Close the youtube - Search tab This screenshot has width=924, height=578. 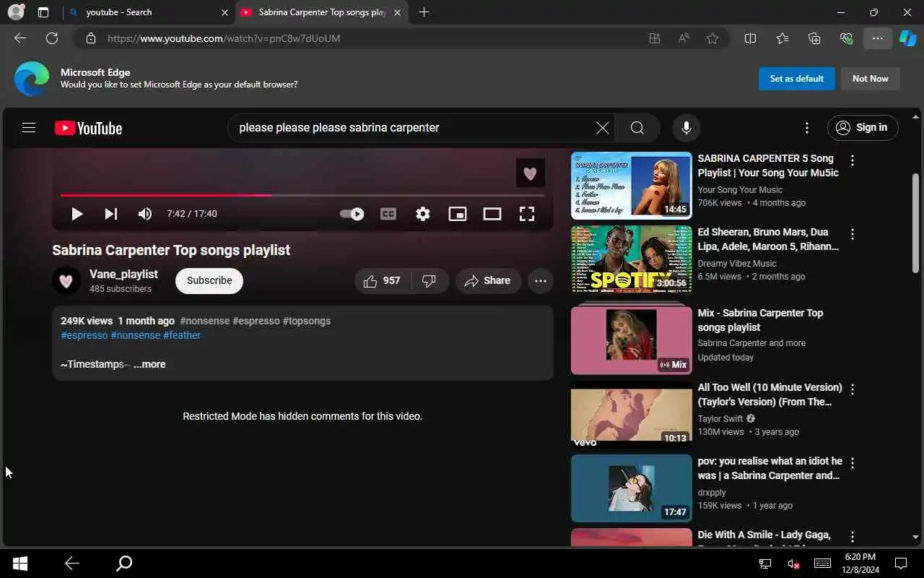pyautogui.click(x=225, y=12)
